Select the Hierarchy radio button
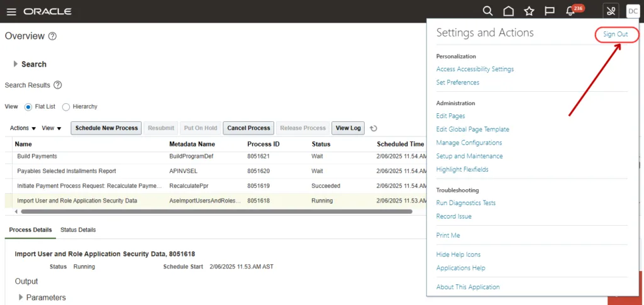 (x=65, y=107)
